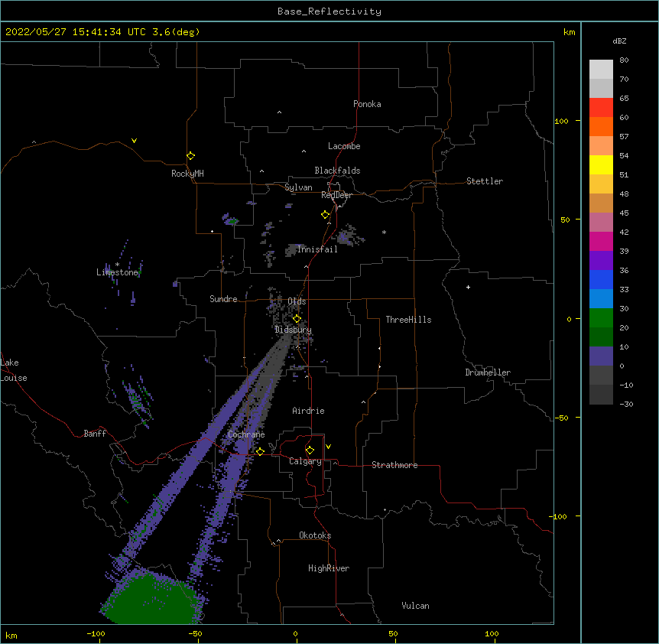Click the Banff town label

click(95, 434)
